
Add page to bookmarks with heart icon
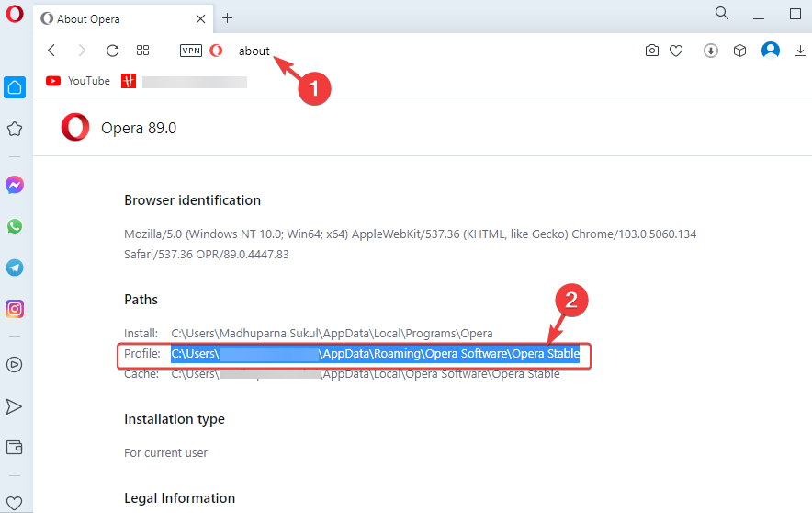(676, 51)
